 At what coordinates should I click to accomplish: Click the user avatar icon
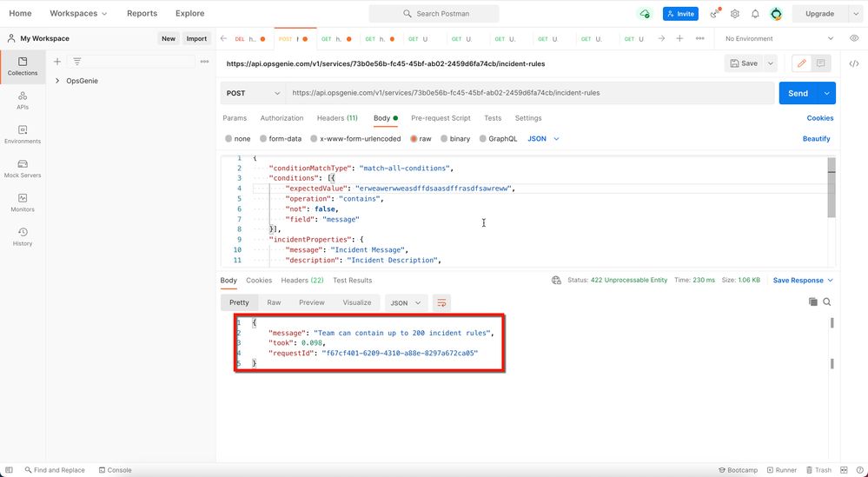(x=777, y=14)
